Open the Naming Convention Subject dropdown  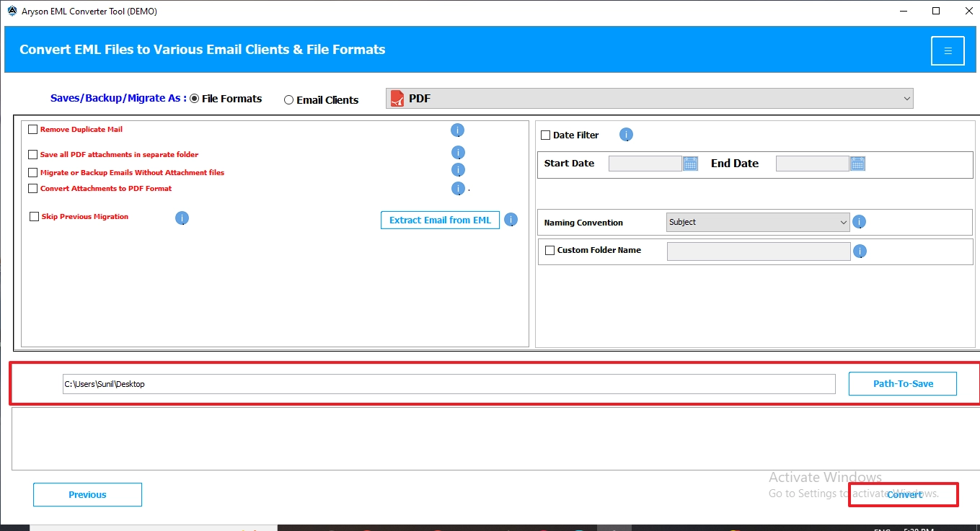coord(758,222)
